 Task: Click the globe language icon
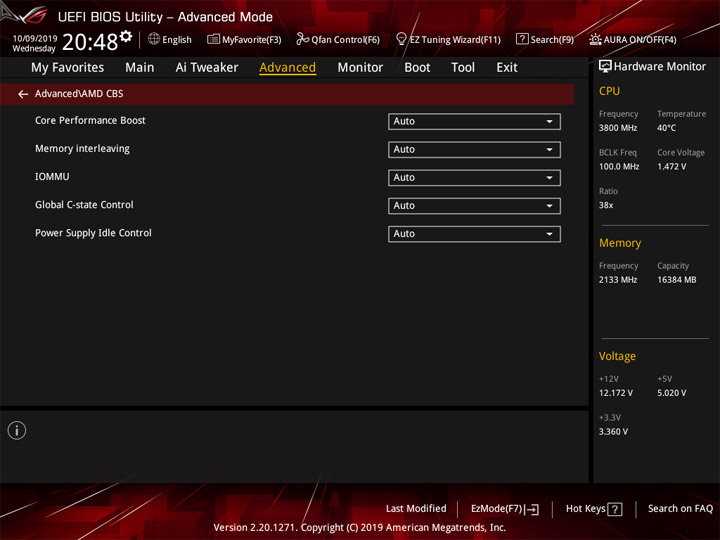154,39
